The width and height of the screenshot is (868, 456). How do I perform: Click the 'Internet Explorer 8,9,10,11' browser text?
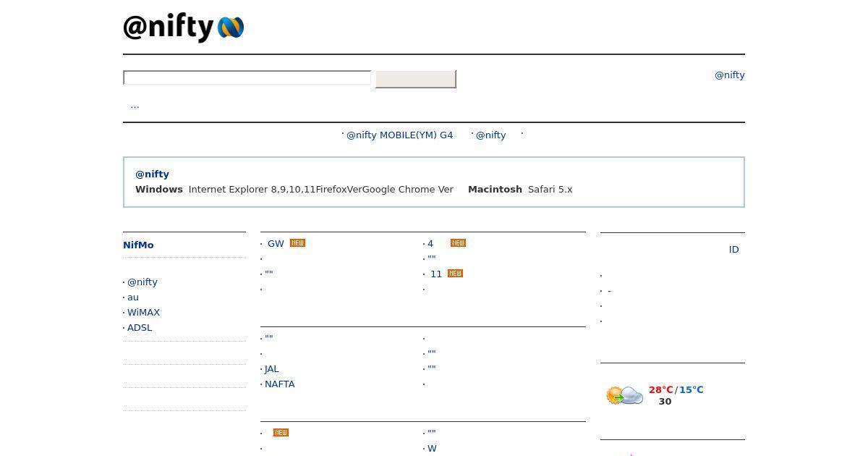[252, 189]
